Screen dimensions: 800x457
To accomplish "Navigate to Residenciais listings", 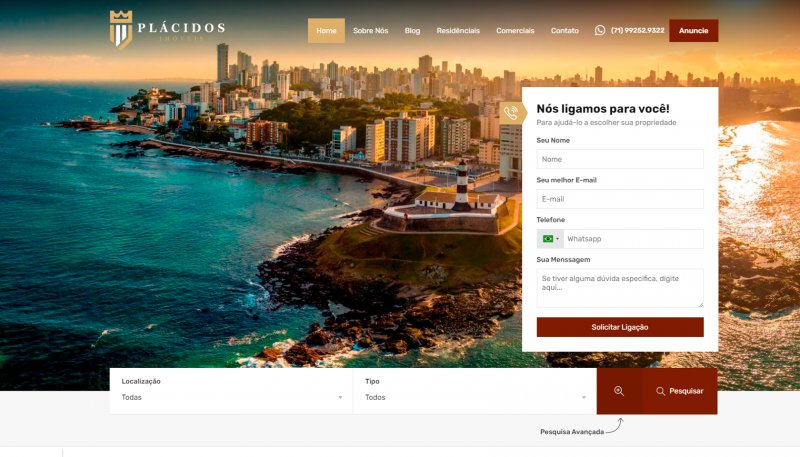I will pos(458,30).
